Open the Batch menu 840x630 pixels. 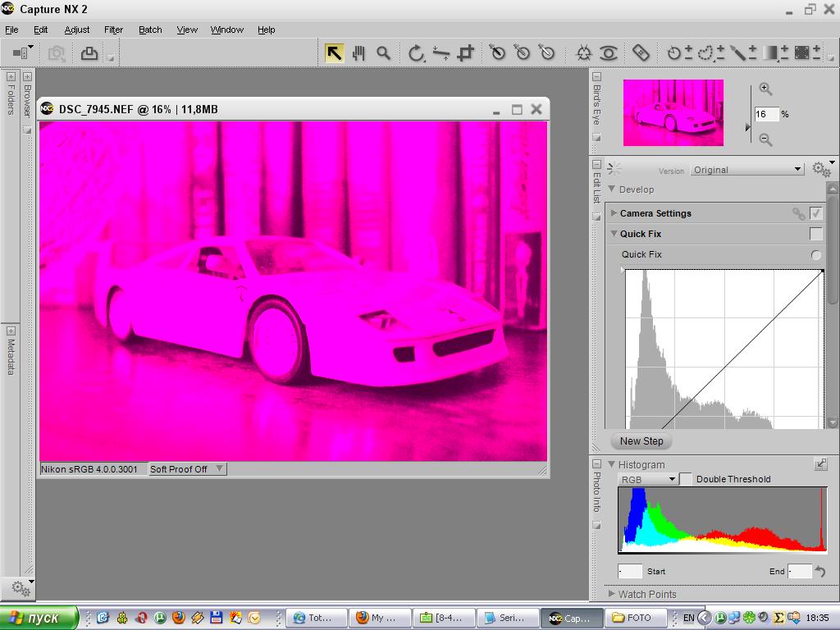(150, 30)
